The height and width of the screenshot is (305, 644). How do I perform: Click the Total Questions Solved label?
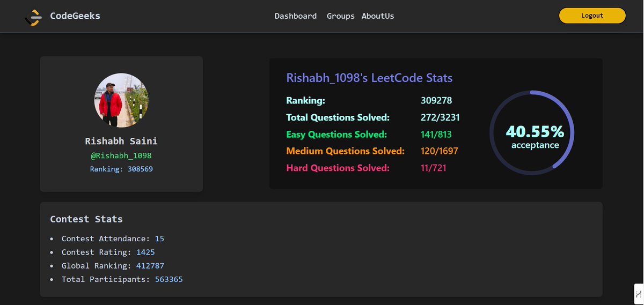tap(338, 117)
